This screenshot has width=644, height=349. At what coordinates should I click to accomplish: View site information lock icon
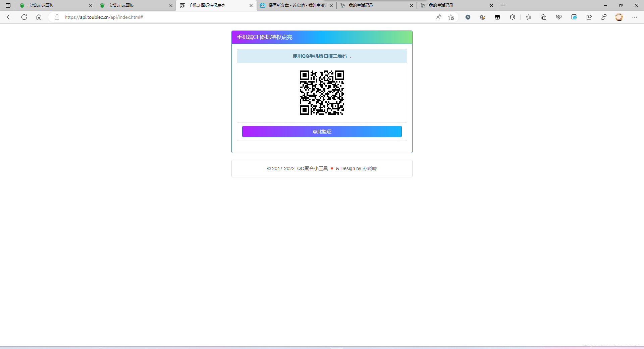(x=57, y=17)
